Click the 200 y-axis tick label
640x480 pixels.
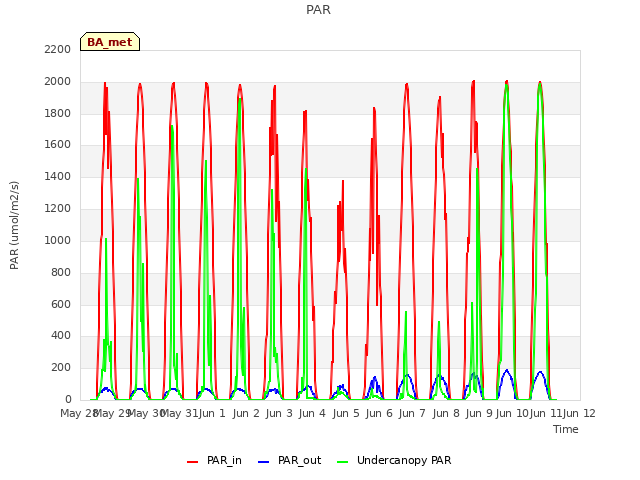point(61,367)
